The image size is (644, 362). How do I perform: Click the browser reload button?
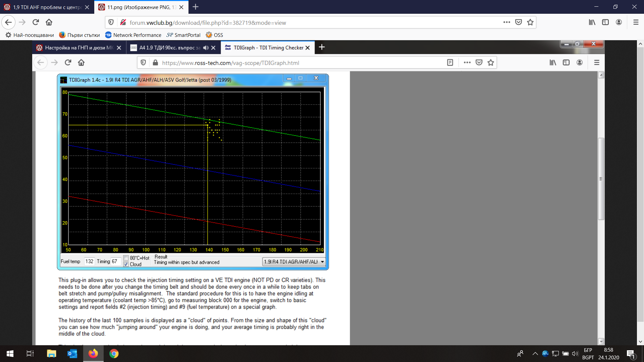click(36, 22)
